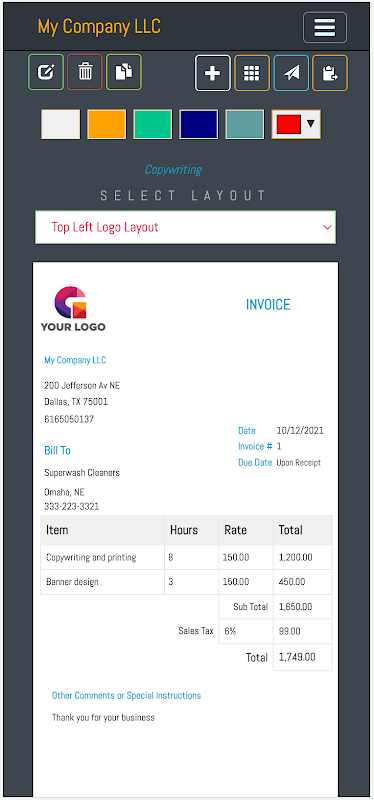This screenshot has width=374, height=800.
Task: Open the hamburger menu
Action: click(325, 27)
